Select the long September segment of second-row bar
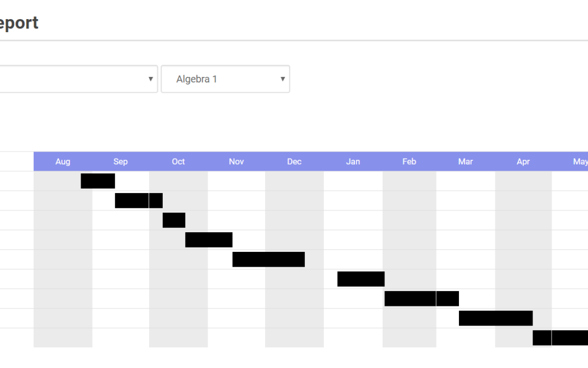The width and height of the screenshot is (588, 368). pos(132,201)
